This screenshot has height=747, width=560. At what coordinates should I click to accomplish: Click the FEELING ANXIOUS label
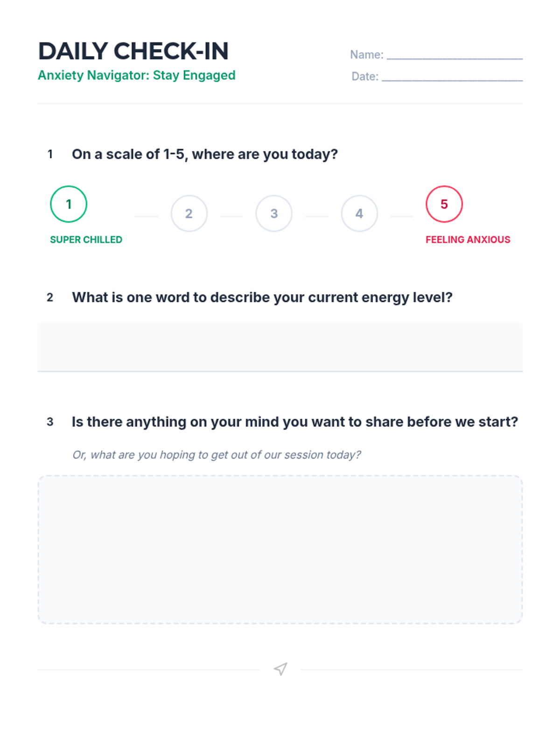click(468, 240)
